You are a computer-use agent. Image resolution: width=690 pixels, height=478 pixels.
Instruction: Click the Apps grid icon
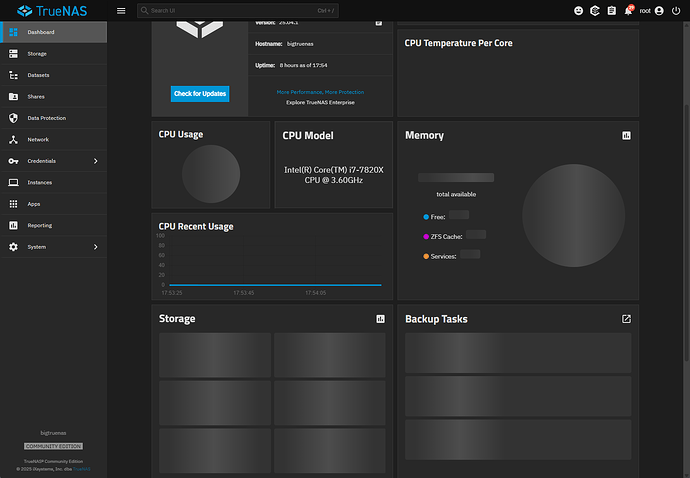[14, 204]
